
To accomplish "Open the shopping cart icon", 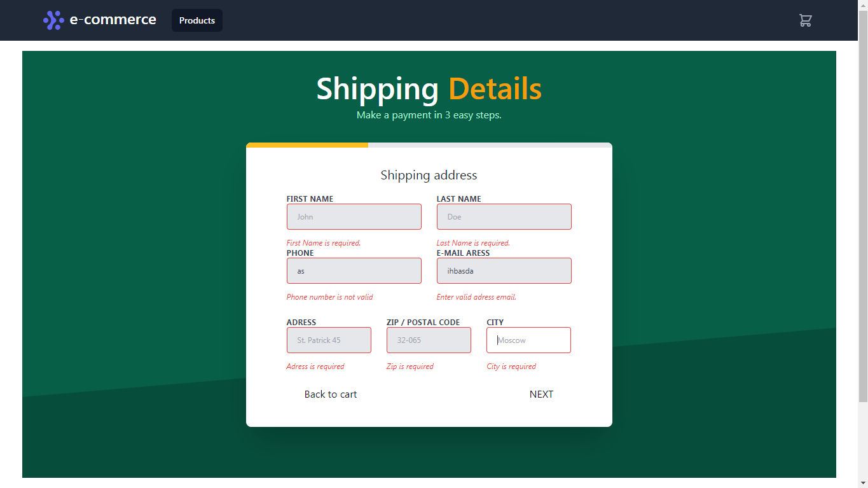I will [x=805, y=20].
